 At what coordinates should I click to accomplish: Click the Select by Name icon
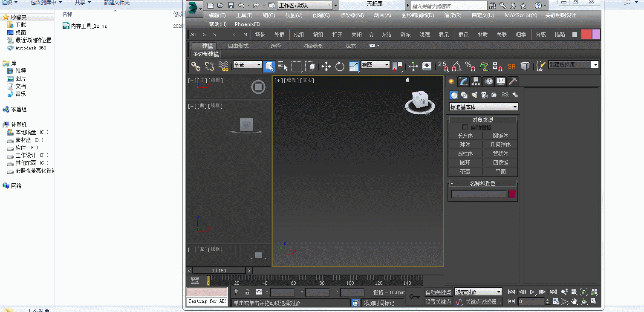point(283,66)
